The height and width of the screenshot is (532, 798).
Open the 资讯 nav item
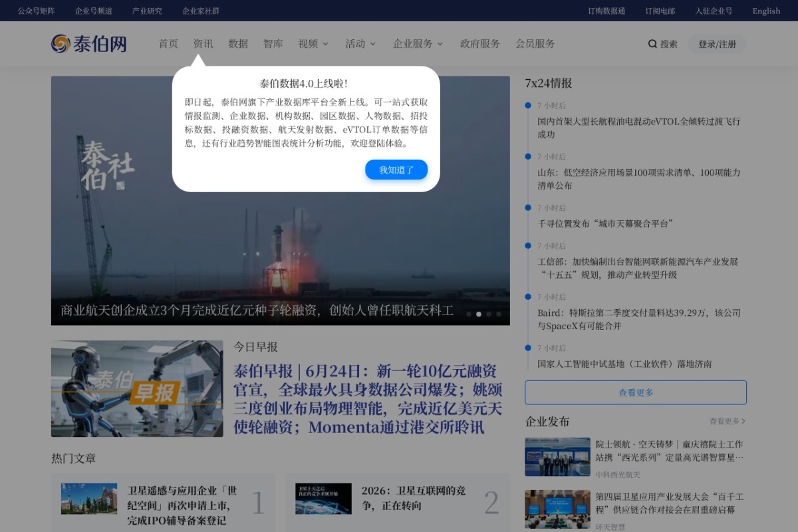pyautogui.click(x=203, y=44)
